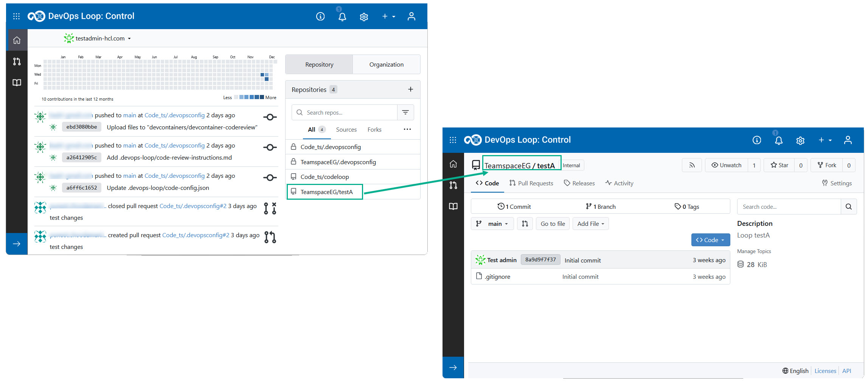View 0 Tags link

pyautogui.click(x=687, y=207)
